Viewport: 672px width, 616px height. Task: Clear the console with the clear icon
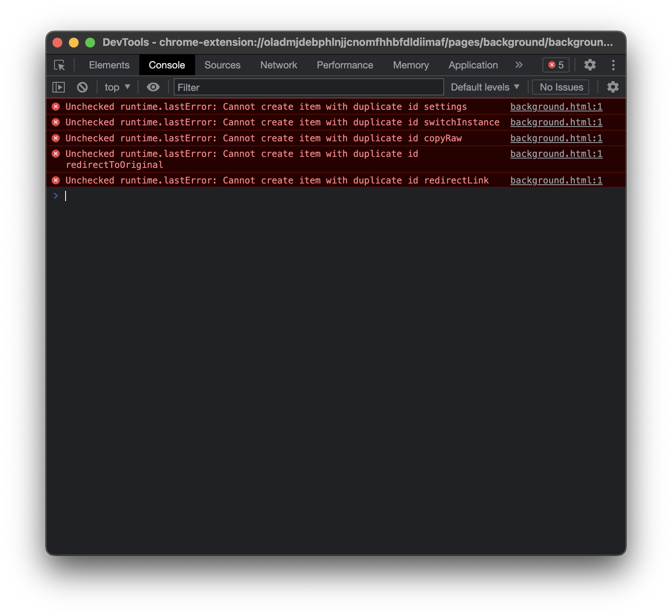(82, 87)
